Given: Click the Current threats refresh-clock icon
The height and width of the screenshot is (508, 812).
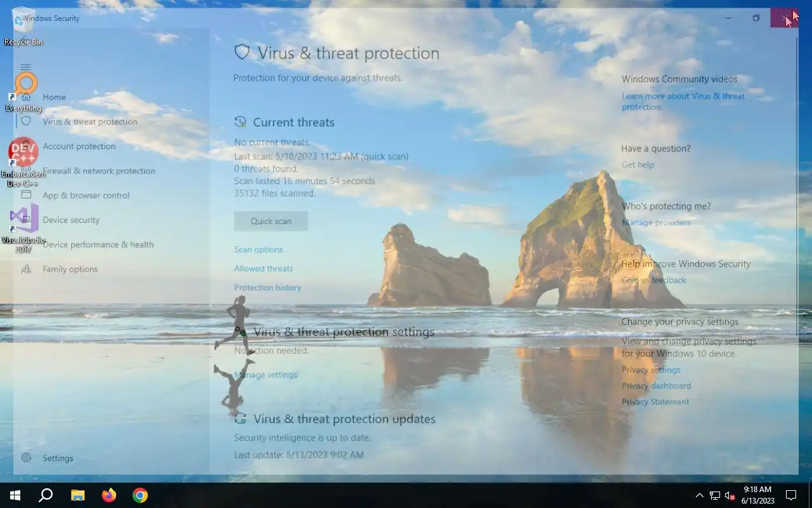Looking at the screenshot, I should point(240,122).
